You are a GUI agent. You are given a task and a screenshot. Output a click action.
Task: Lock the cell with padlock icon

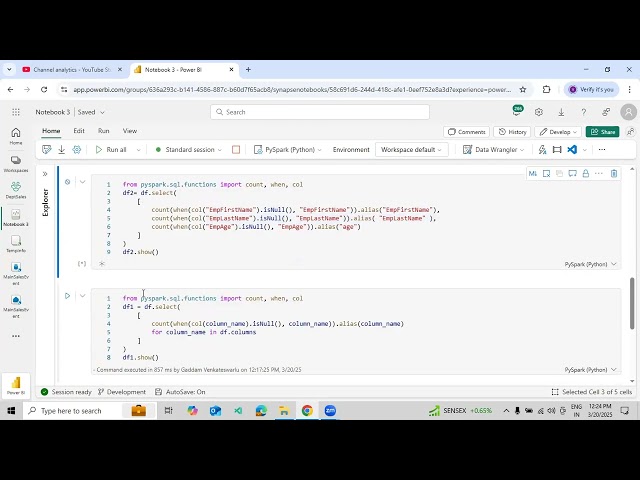586,173
